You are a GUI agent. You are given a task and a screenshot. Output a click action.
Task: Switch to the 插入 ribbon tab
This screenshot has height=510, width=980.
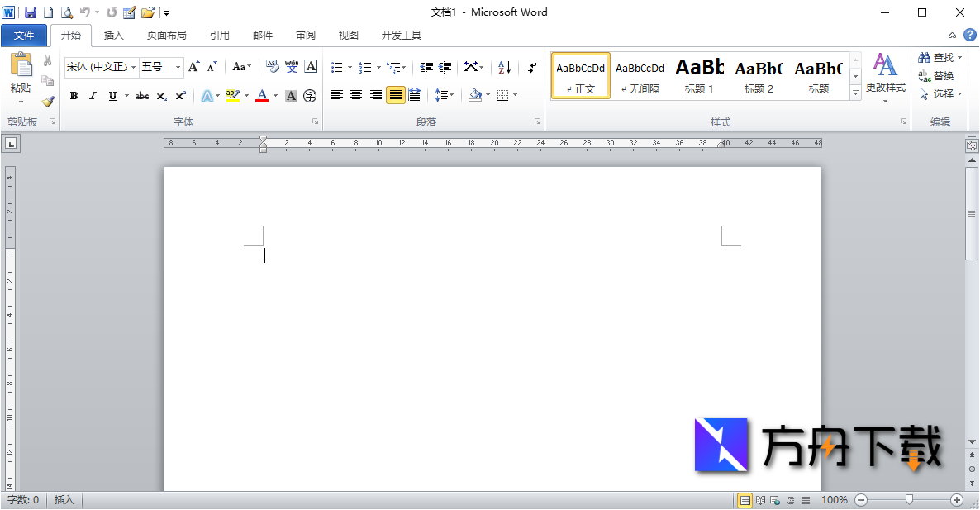(114, 35)
